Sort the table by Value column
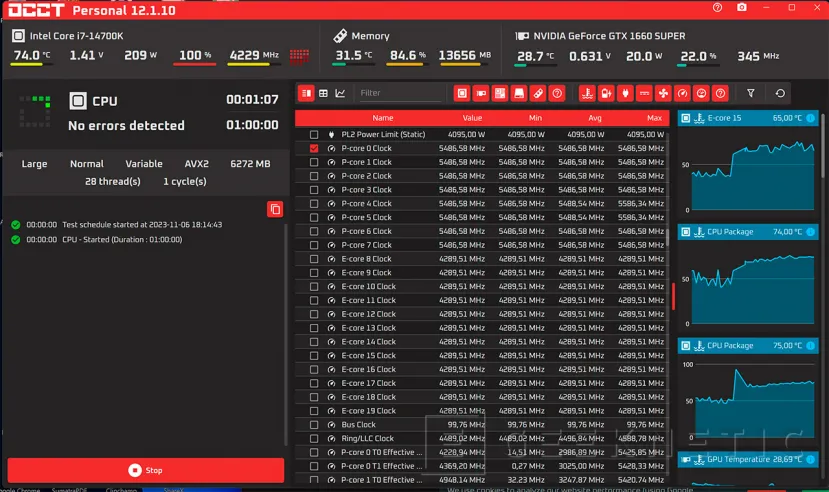Screen dimensions: 829x492 472,118
